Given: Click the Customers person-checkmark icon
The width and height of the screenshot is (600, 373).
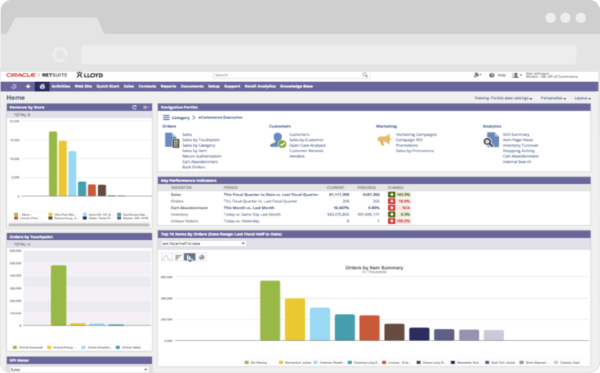Looking at the screenshot, I should [278, 140].
